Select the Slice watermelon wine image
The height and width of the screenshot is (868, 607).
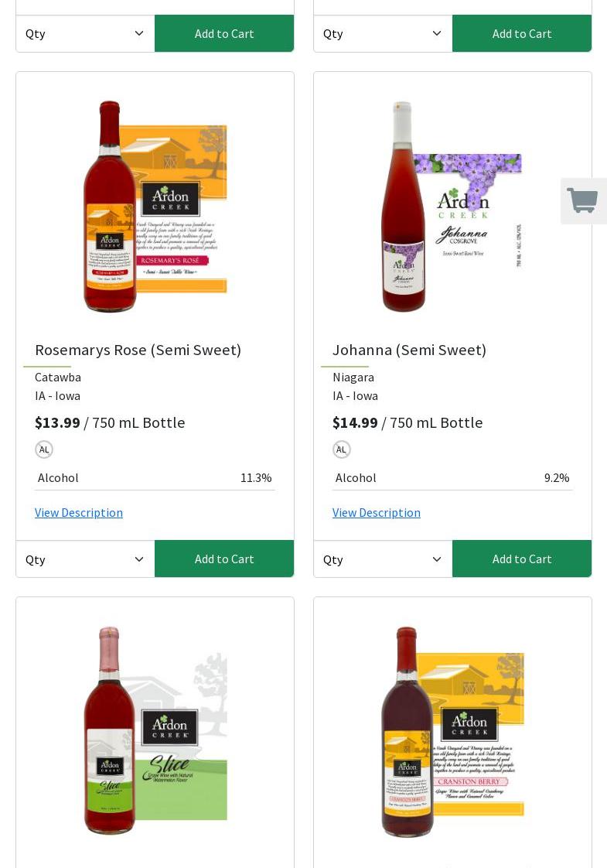[155, 731]
